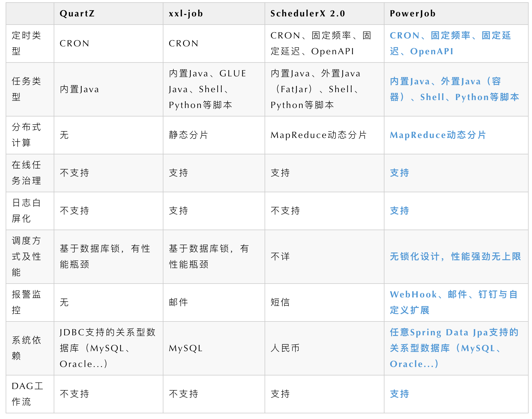
Task: Click the blue MapReduce动态分片 text
Action: (438, 135)
